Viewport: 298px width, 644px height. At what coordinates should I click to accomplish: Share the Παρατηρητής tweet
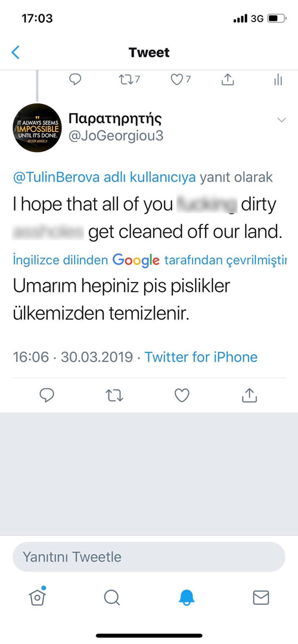coord(249,396)
